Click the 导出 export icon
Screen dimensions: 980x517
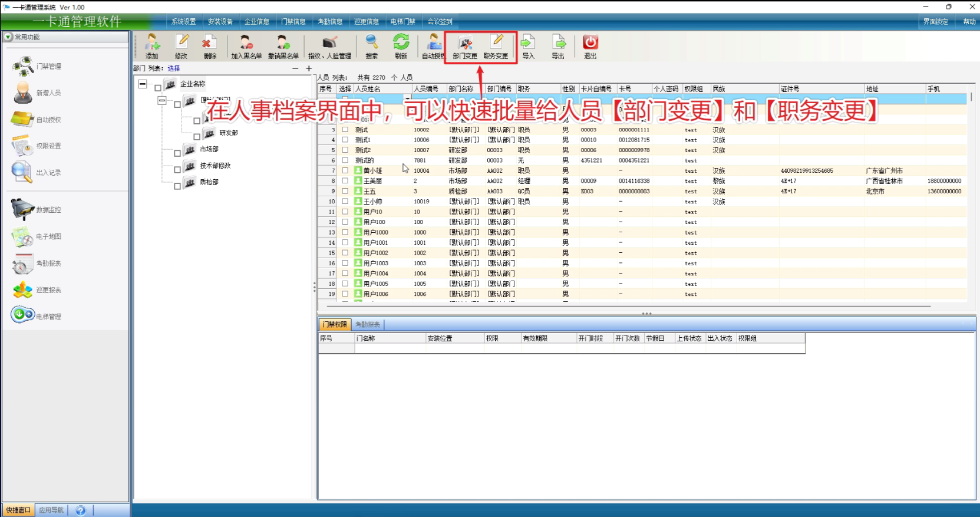click(x=557, y=46)
